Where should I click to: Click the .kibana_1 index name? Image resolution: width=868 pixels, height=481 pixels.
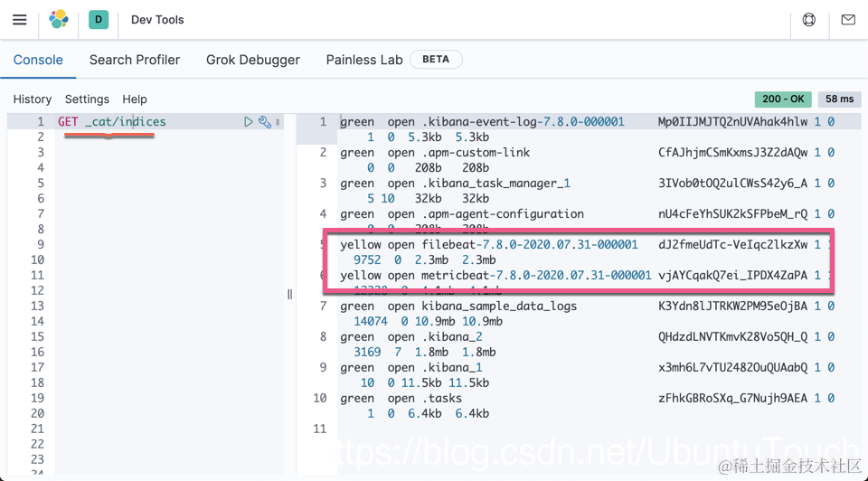[452, 367]
